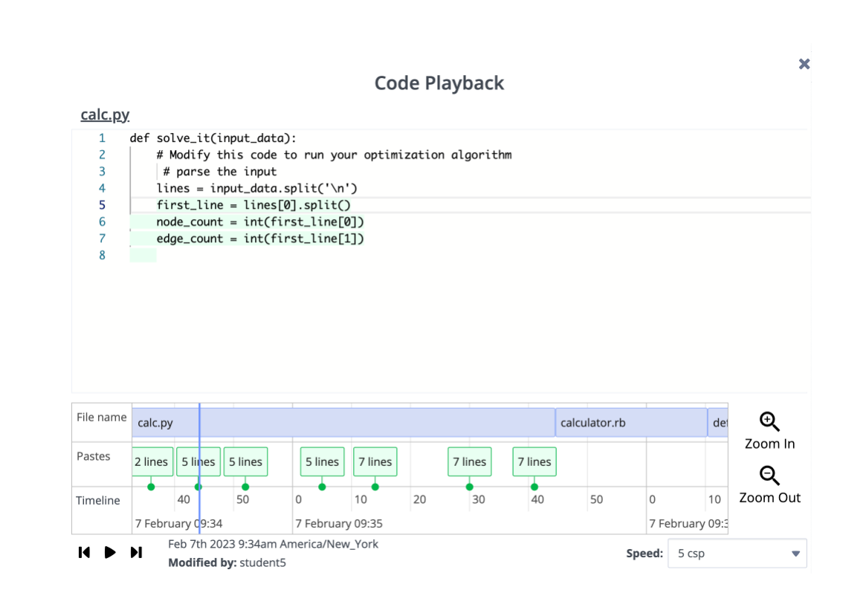Click the 7 lines paste near 10 mark
This screenshot has height=616, width=866.
coord(375,461)
